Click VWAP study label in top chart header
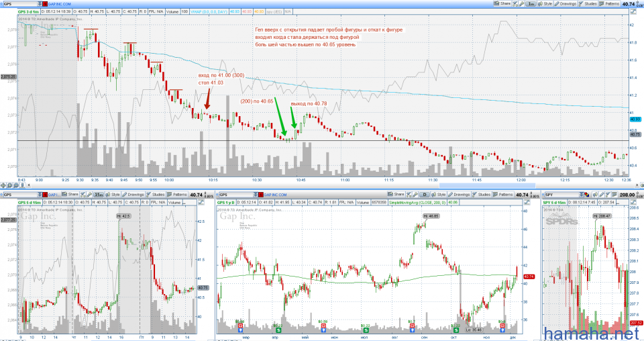 pyautogui.click(x=209, y=12)
